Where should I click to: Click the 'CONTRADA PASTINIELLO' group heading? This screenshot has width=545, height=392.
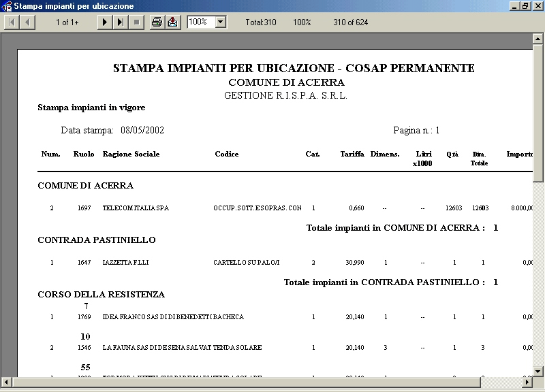[x=97, y=240]
